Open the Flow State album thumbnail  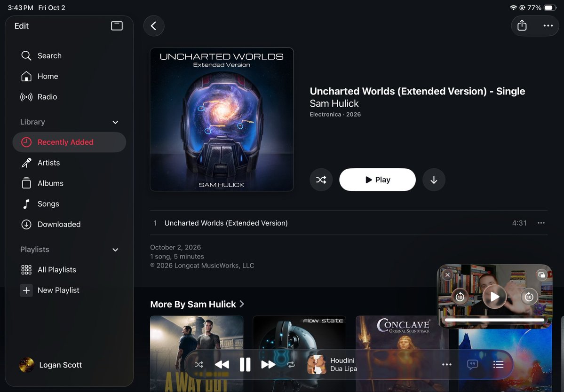click(299, 353)
